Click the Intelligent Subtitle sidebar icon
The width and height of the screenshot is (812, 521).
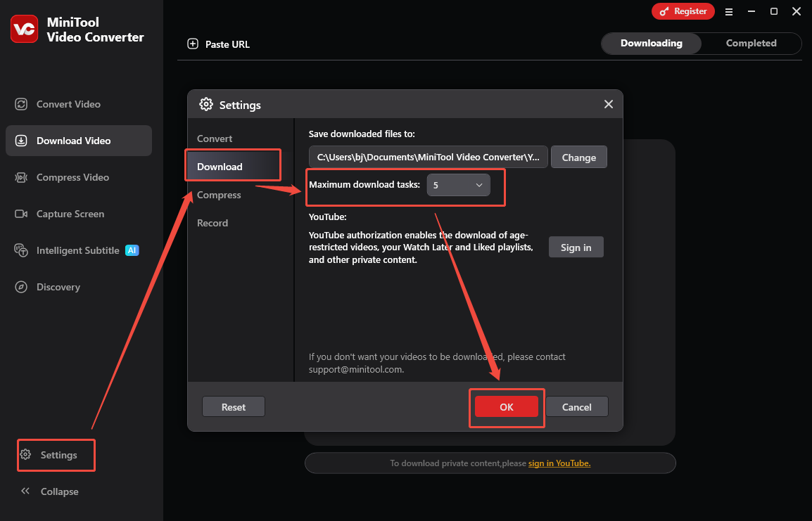[21, 250]
